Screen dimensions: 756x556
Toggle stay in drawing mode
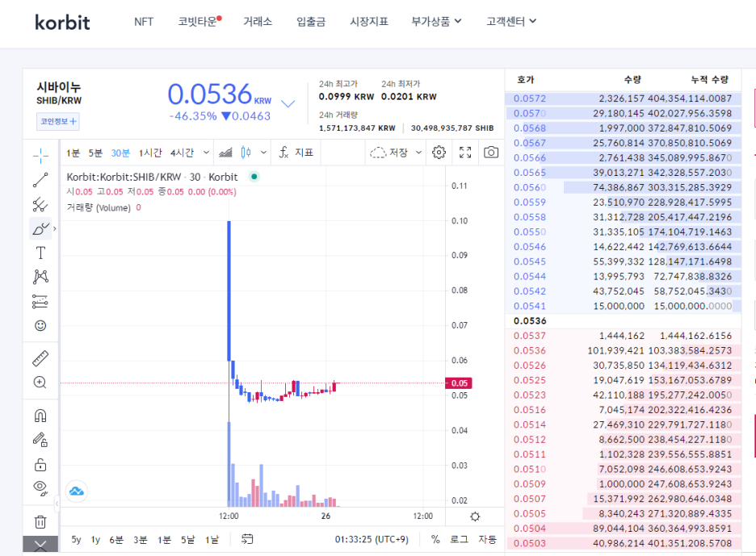pyautogui.click(x=40, y=440)
